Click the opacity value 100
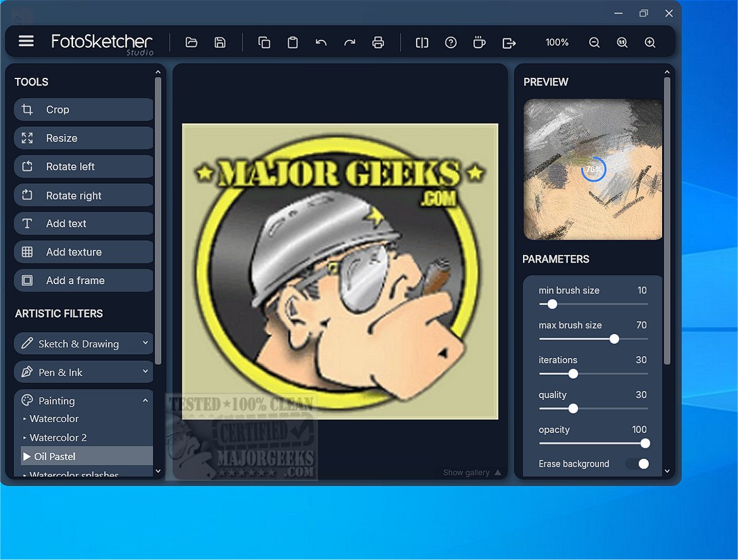 coord(639,429)
